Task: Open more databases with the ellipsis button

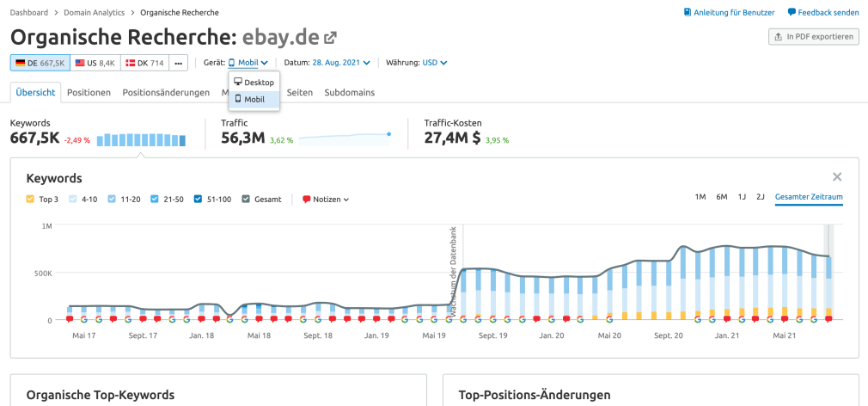Action: (178, 63)
